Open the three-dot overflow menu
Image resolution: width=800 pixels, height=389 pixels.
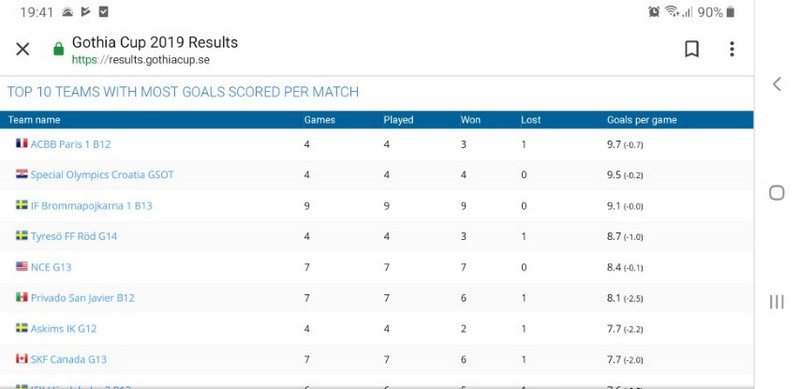(732, 50)
